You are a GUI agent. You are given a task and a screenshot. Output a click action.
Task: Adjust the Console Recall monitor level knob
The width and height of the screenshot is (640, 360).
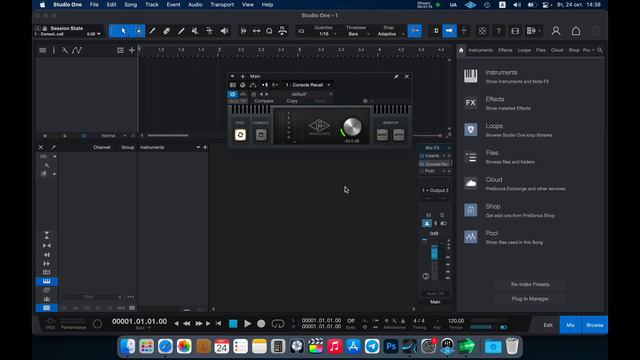pyautogui.click(x=352, y=127)
